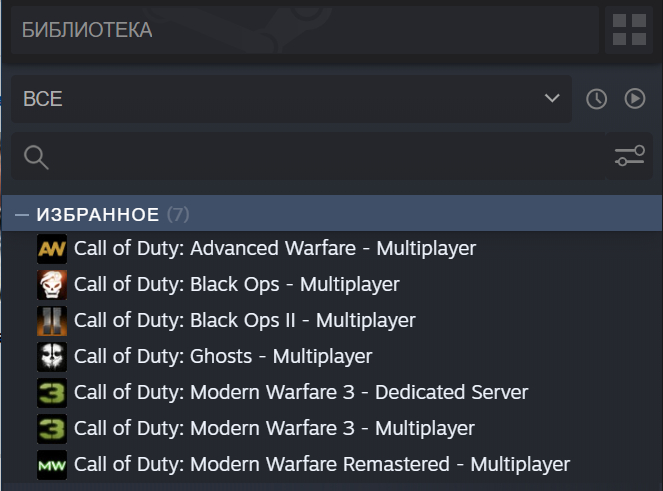The height and width of the screenshot is (491, 663).
Task: Select Modern Warfare Remastered - Multiplayer entry
Action: (x=322, y=464)
